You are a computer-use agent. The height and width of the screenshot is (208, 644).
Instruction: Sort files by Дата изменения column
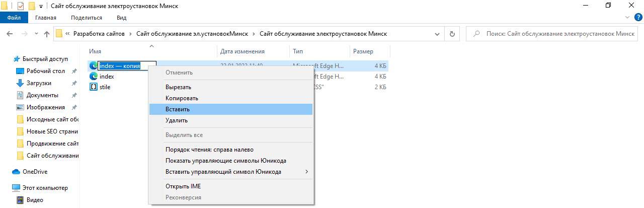click(x=242, y=51)
